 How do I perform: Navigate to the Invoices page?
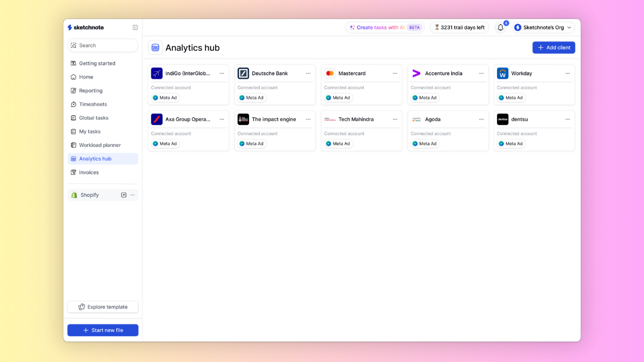tap(89, 173)
